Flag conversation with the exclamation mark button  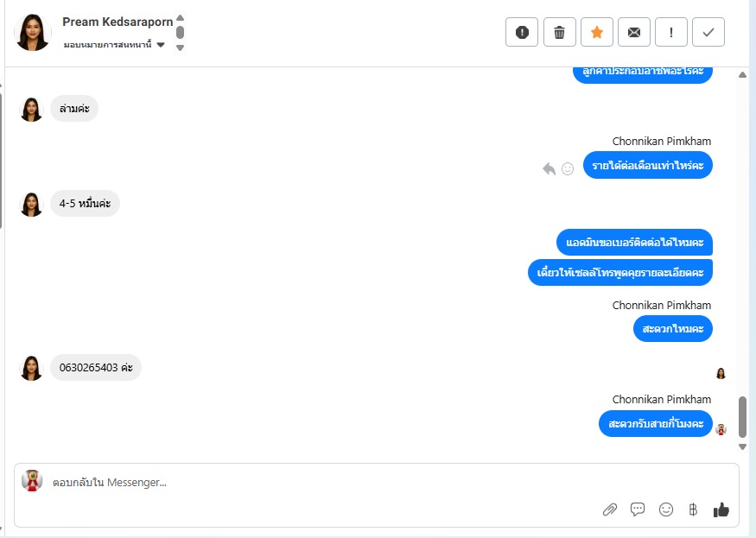(x=671, y=32)
